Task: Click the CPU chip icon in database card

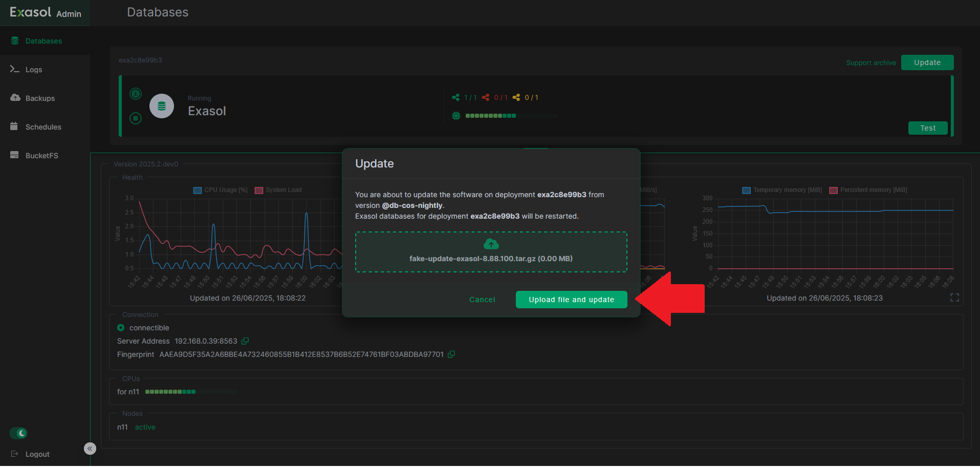Action: coord(456,116)
